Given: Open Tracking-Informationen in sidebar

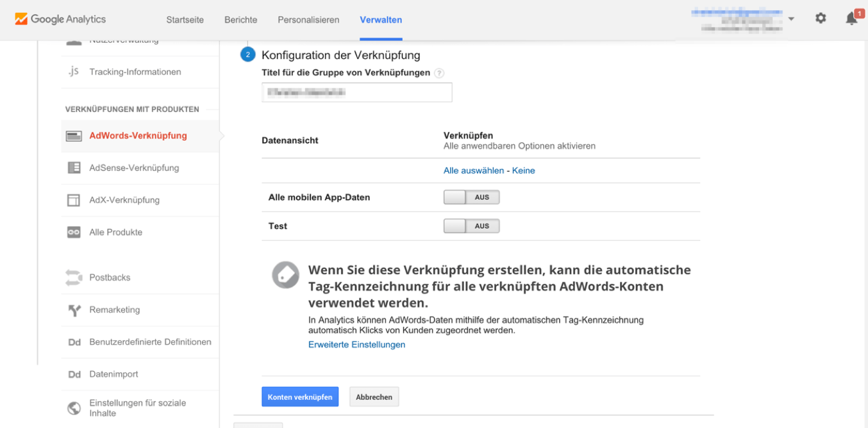Looking at the screenshot, I should coord(135,72).
